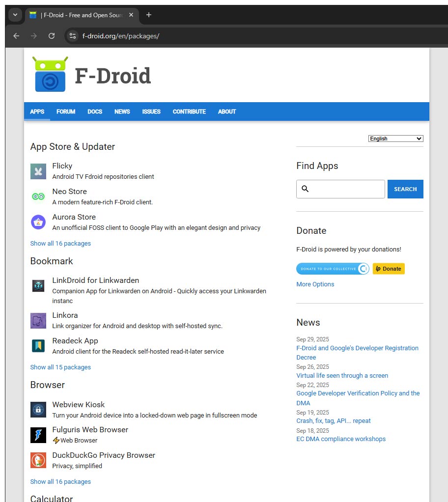Open the Aurora Store app icon
Viewport: 448px width, 502px height.
coord(38,222)
